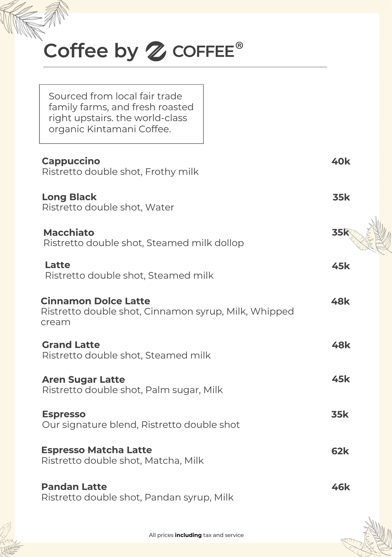
Task: Click the Z Coffee logo emblem
Action: point(156,51)
